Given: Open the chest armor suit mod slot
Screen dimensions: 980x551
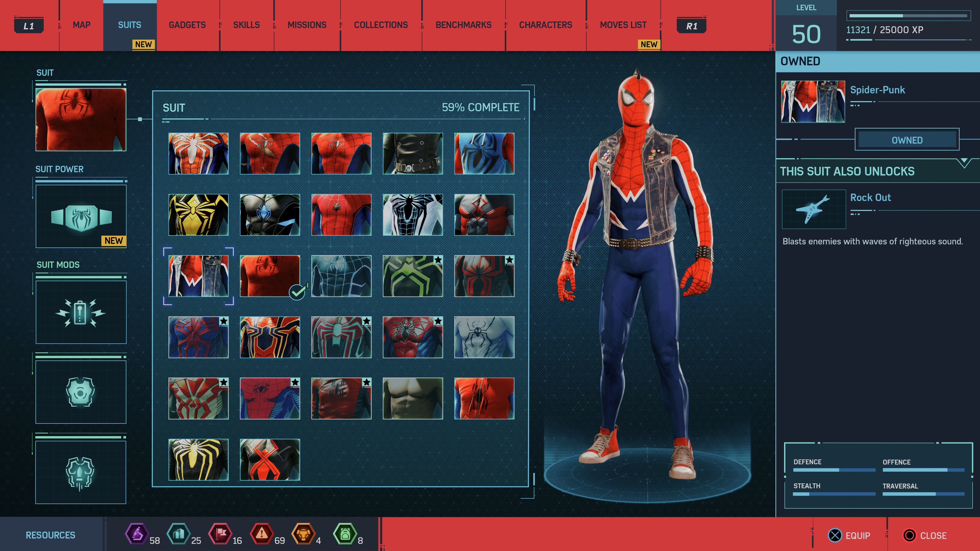Looking at the screenshot, I should (x=81, y=392).
